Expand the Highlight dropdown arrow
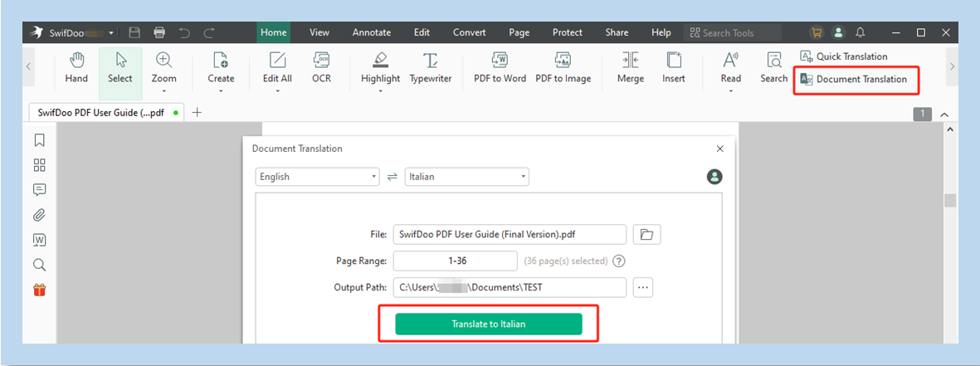Viewport: 980px width, 366px height. 380,91
